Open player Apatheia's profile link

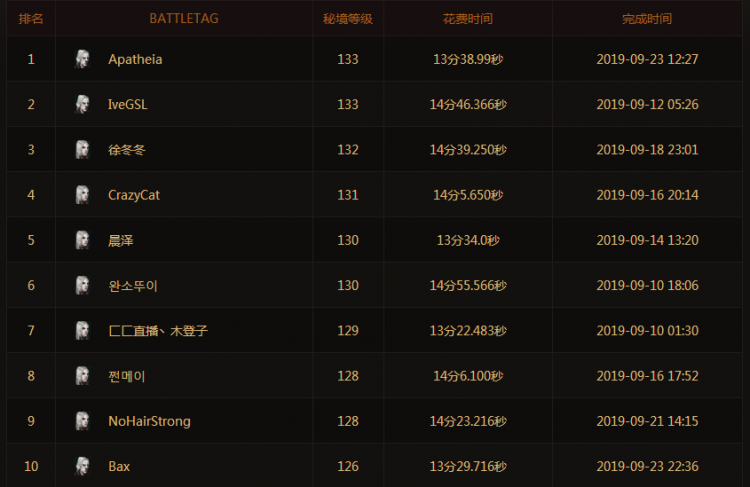tap(135, 59)
